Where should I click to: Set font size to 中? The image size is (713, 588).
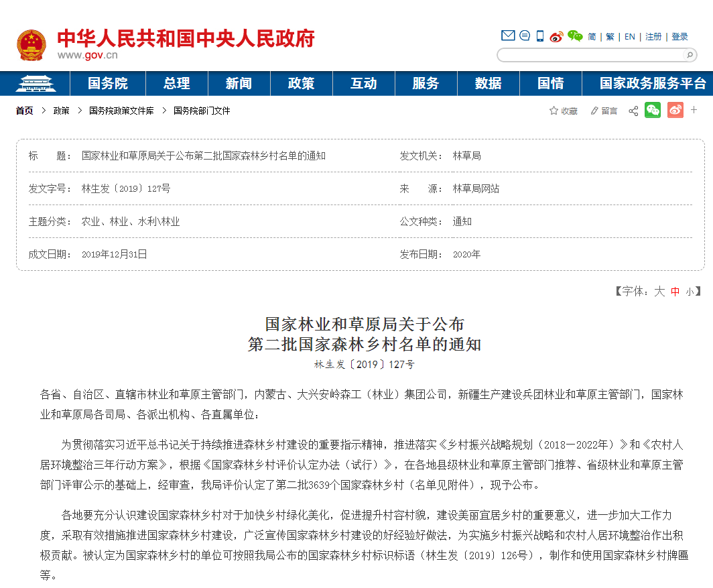coord(675,292)
